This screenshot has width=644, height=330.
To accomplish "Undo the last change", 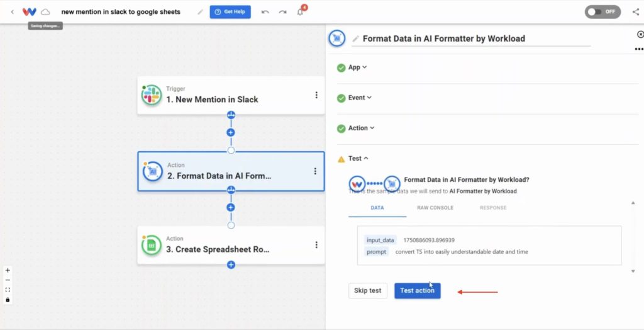I will [265, 12].
